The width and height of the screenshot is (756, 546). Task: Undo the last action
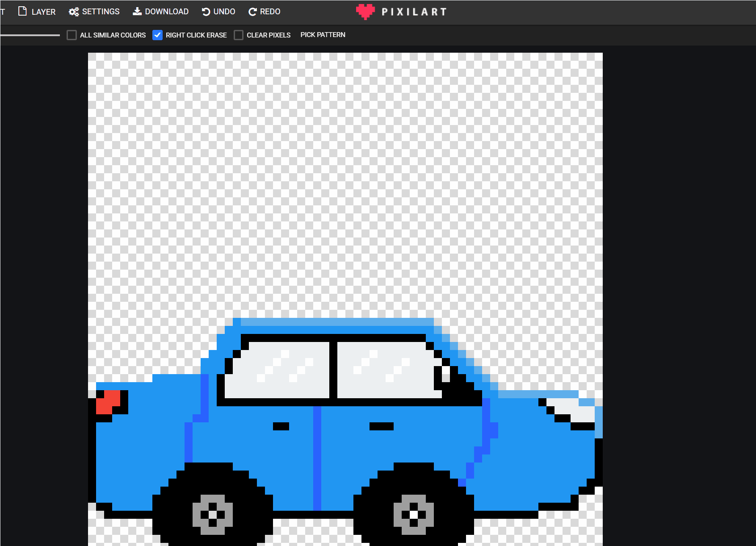point(218,12)
